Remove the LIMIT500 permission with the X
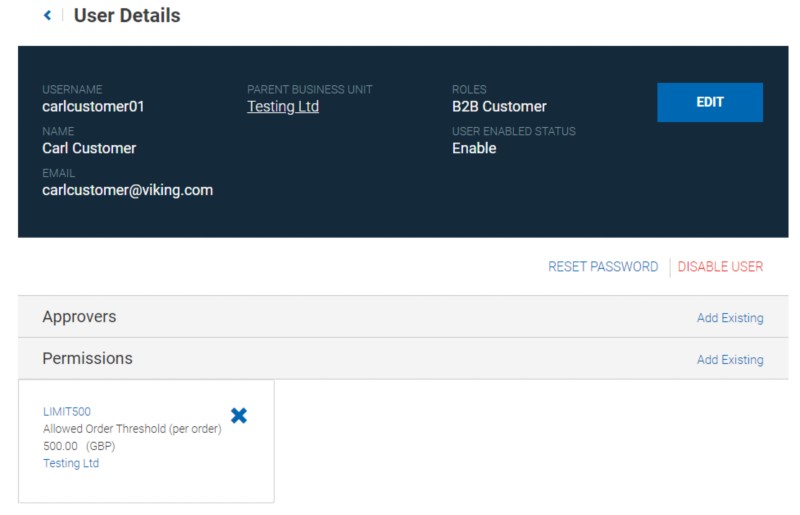The image size is (800, 515). click(x=239, y=415)
